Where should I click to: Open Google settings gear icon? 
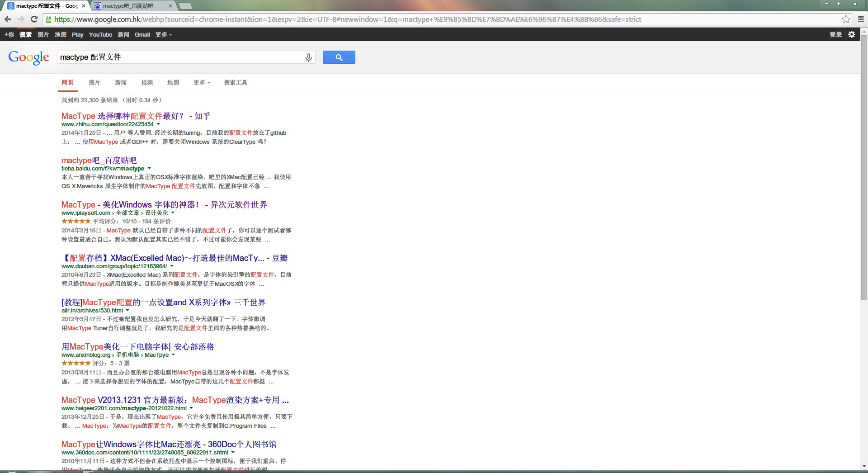(852, 34)
